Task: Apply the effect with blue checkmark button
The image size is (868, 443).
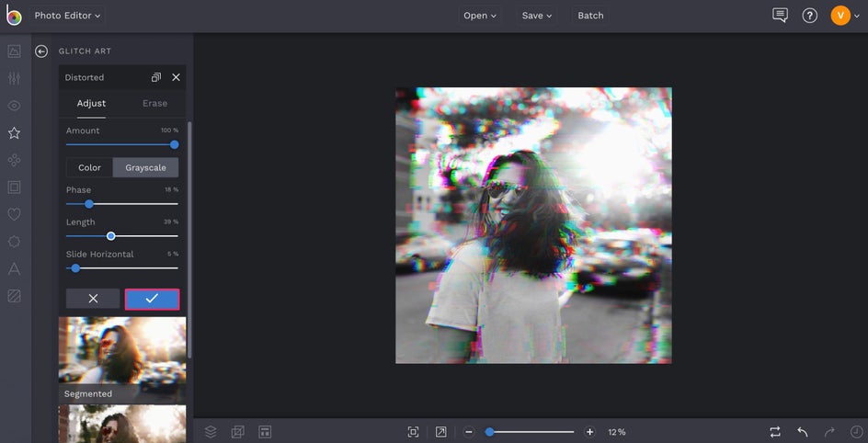Action: click(152, 299)
